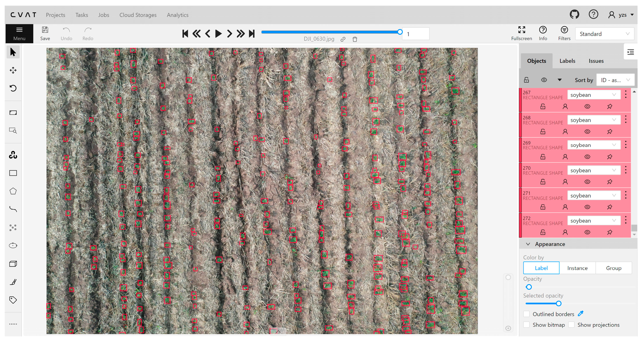Color objects by Instance

pyautogui.click(x=577, y=268)
